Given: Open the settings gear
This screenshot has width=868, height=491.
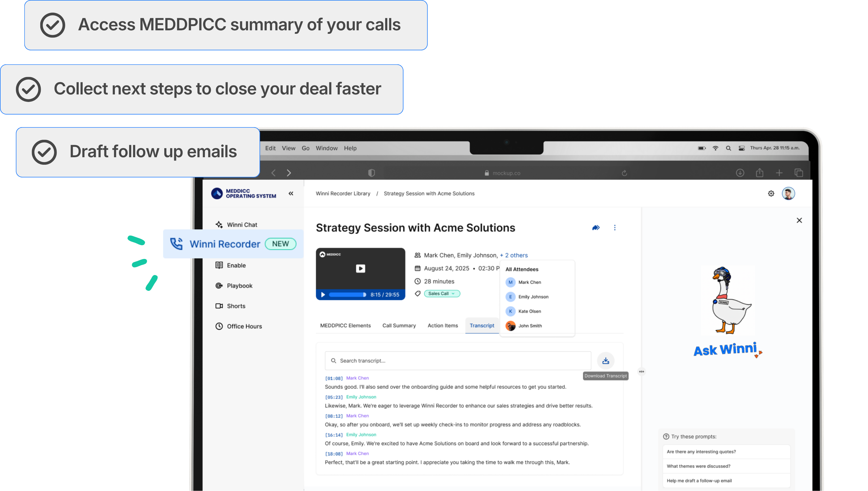Looking at the screenshot, I should [771, 193].
